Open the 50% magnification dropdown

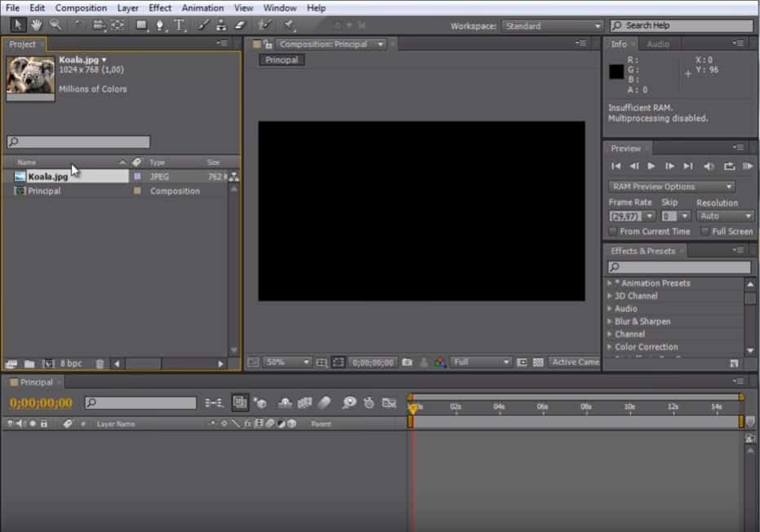pyautogui.click(x=287, y=362)
